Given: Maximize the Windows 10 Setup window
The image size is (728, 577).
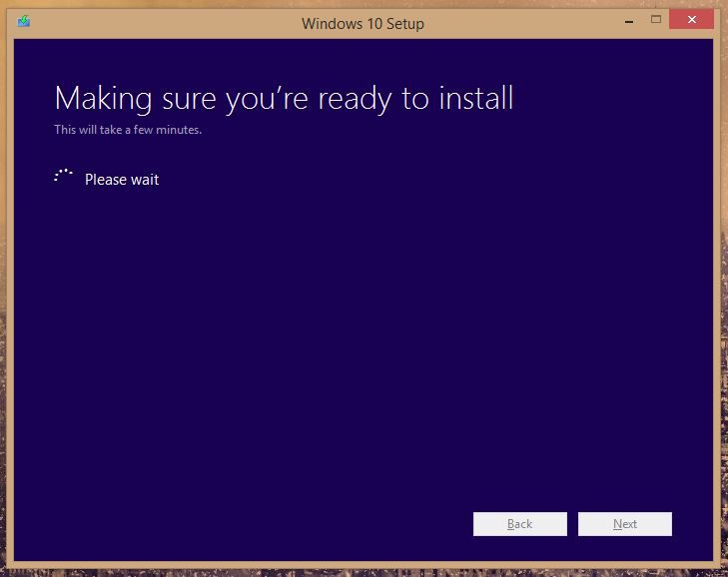Looking at the screenshot, I should click(656, 20).
